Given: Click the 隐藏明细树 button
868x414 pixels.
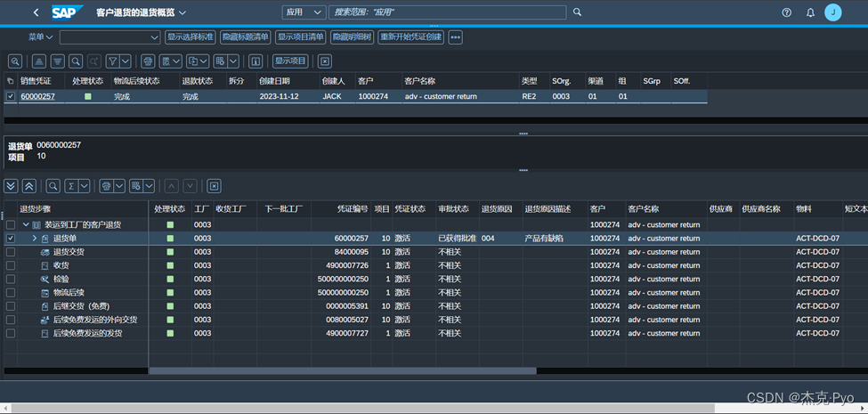Looking at the screenshot, I should click(x=352, y=37).
